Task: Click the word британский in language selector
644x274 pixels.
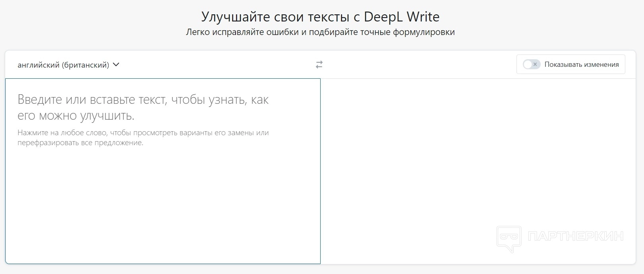Action: (85, 65)
